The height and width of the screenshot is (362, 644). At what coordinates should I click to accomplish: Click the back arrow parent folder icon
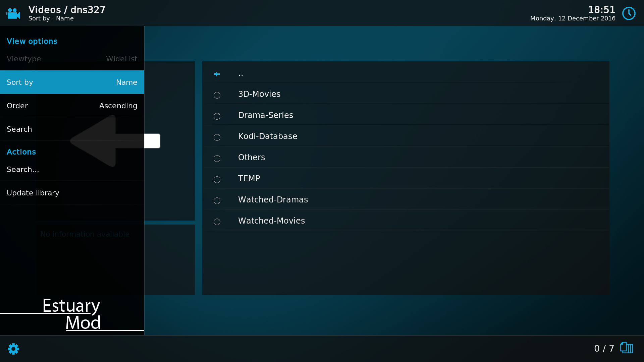point(217,74)
